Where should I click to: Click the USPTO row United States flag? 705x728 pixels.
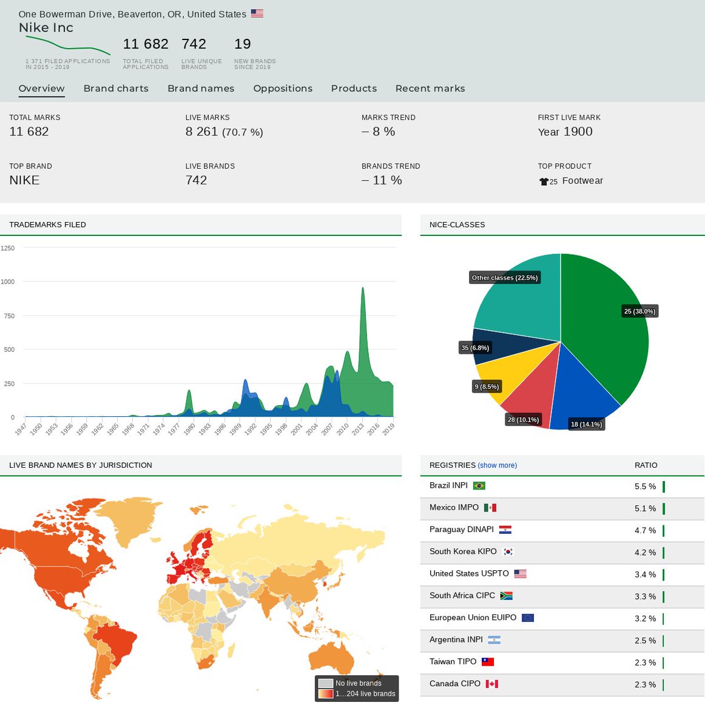point(520,574)
